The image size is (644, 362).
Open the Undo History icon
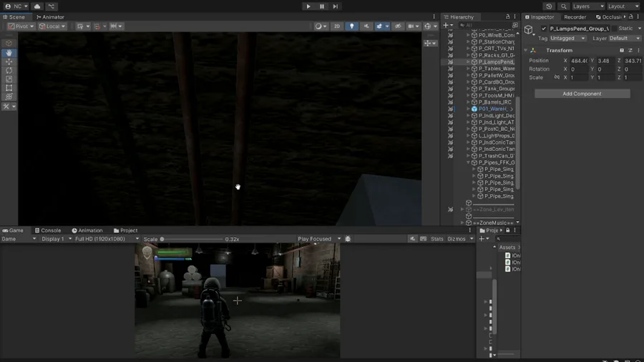tap(549, 6)
